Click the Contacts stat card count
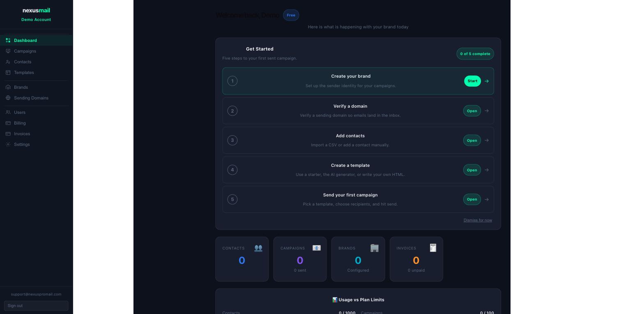Viewport: 644px width, 314px height. (242, 260)
